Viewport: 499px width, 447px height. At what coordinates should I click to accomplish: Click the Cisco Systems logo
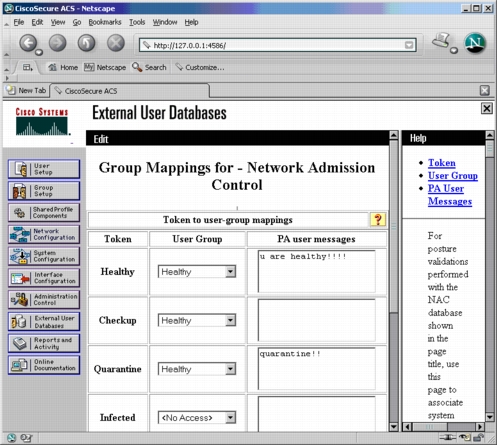tap(42, 122)
